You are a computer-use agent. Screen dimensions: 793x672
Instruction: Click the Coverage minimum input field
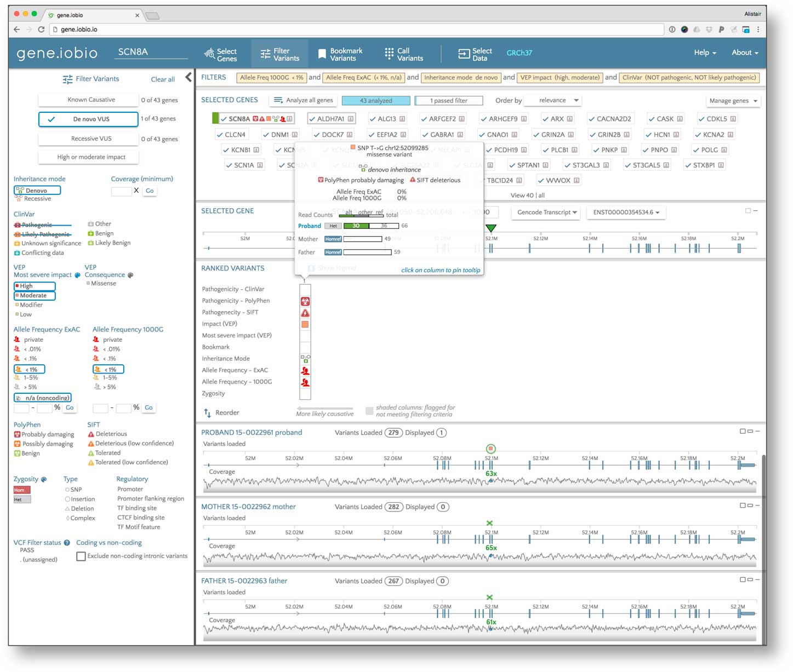click(121, 191)
